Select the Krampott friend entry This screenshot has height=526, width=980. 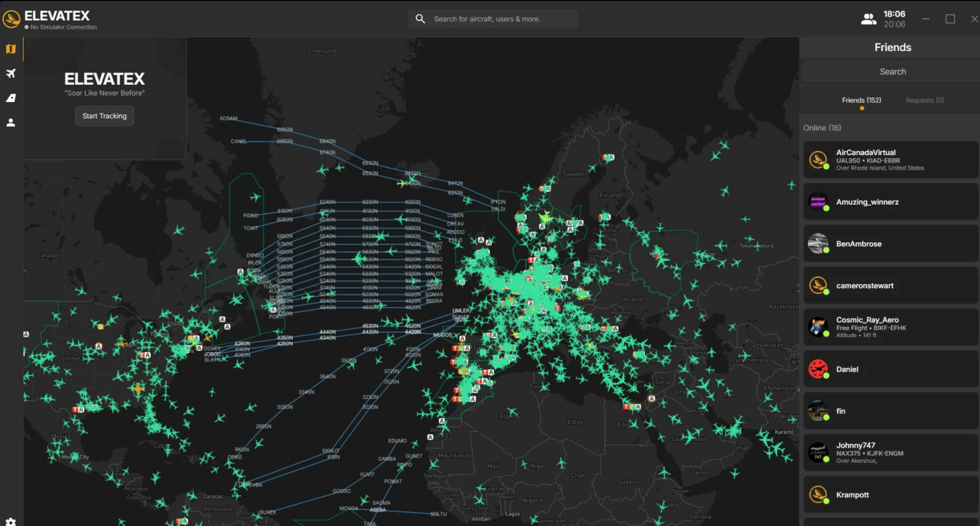889,495
